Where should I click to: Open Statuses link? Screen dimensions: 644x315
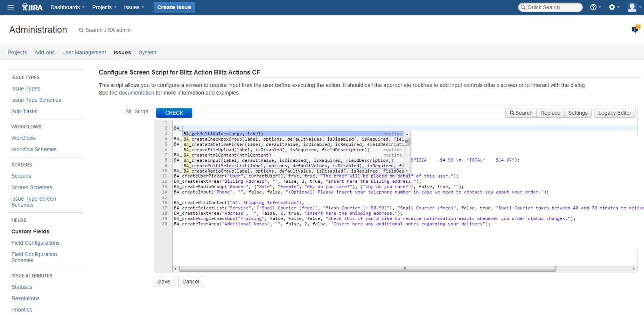(22, 287)
